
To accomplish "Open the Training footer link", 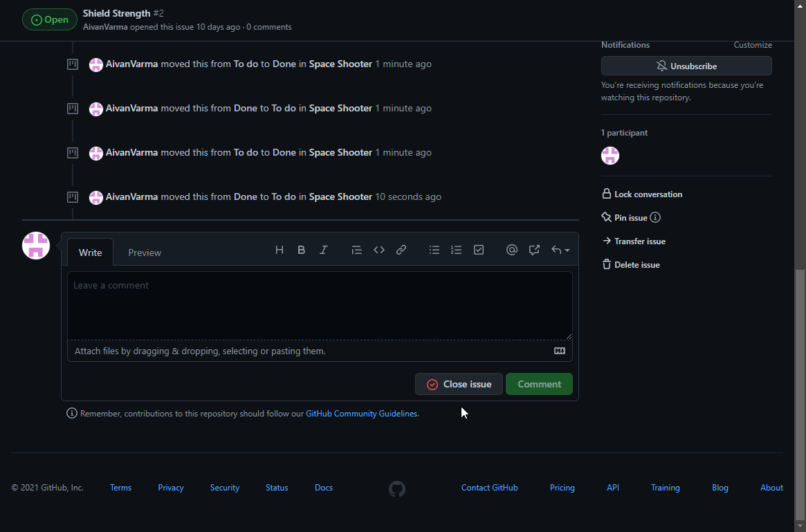I will pos(665,487).
